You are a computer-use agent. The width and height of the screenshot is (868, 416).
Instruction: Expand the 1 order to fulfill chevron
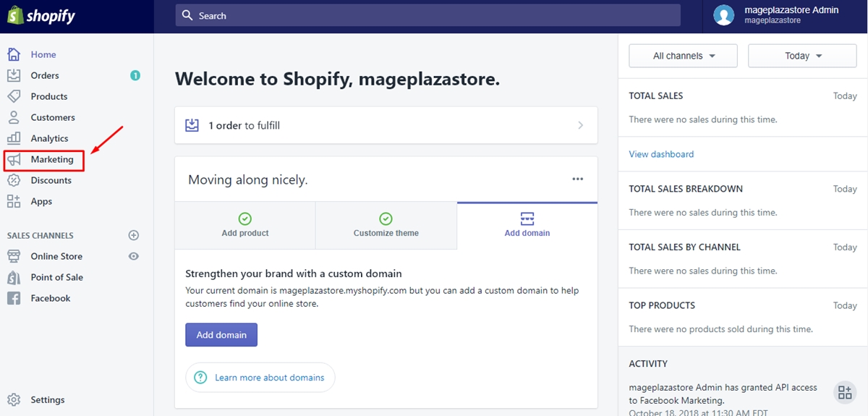580,125
